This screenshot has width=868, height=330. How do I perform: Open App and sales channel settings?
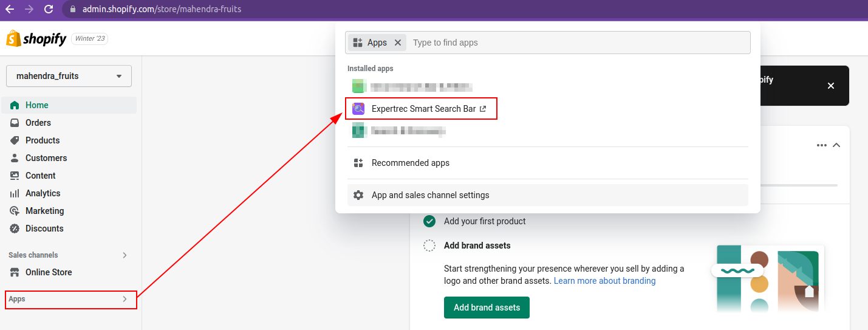tap(430, 195)
